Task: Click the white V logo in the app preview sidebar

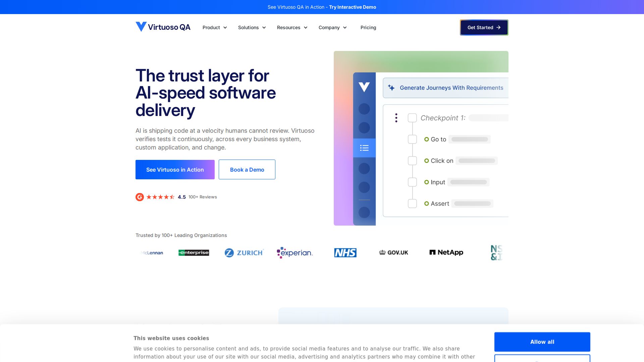Action: 364,87
